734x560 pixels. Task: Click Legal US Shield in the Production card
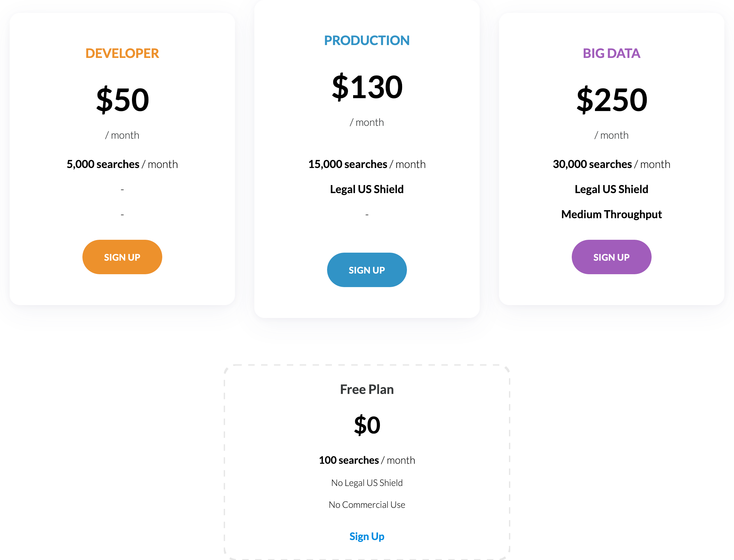click(367, 189)
